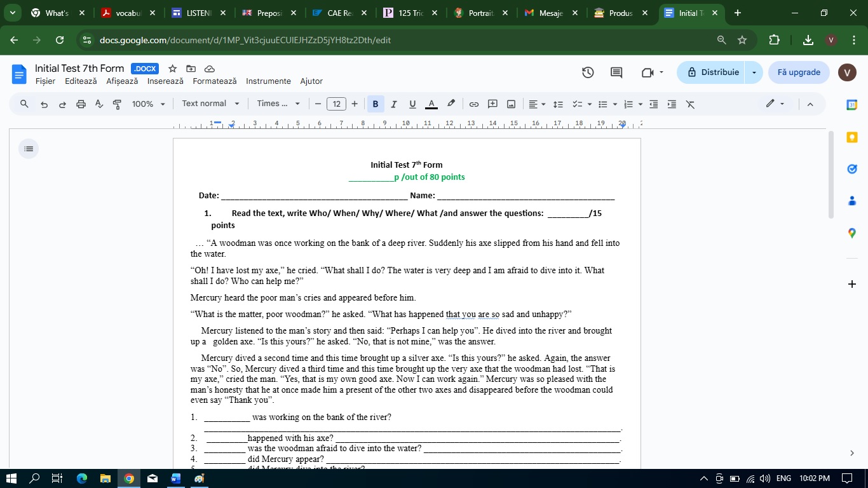The height and width of the screenshot is (488, 868).
Task: Click the font size input field
Action: coord(336,104)
